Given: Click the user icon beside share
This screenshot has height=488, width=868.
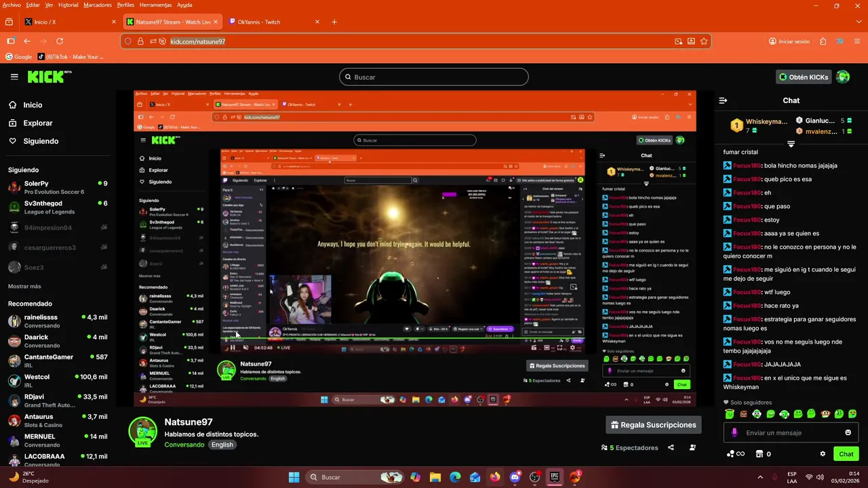Looking at the screenshot, I should pyautogui.click(x=692, y=447).
